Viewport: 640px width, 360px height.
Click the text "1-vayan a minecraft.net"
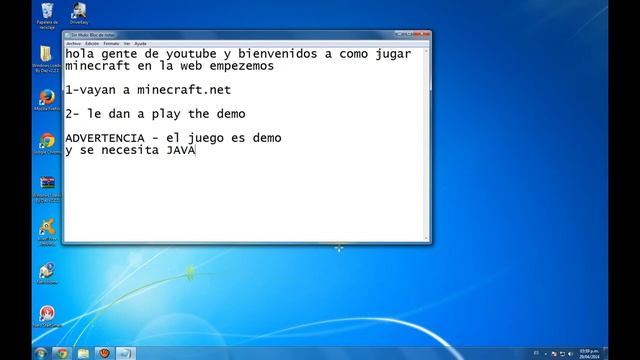coord(148,90)
